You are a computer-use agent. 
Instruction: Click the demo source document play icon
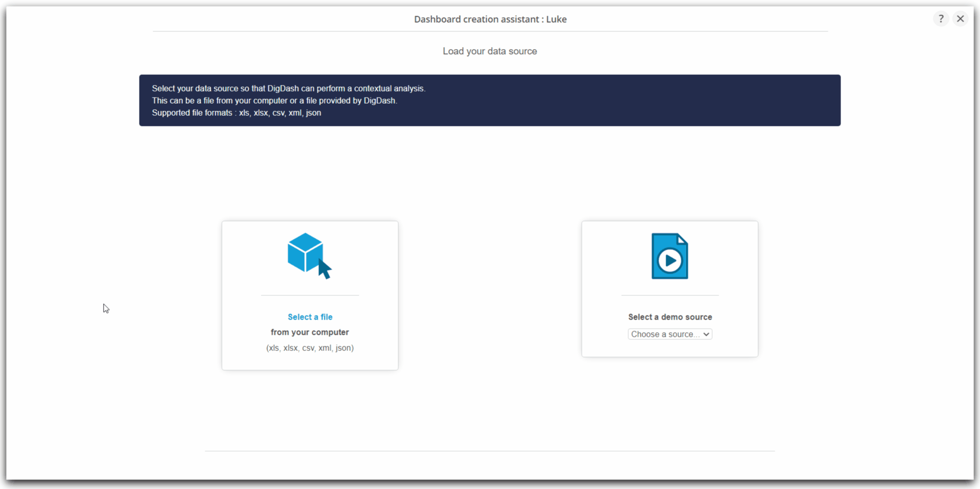[670, 256]
